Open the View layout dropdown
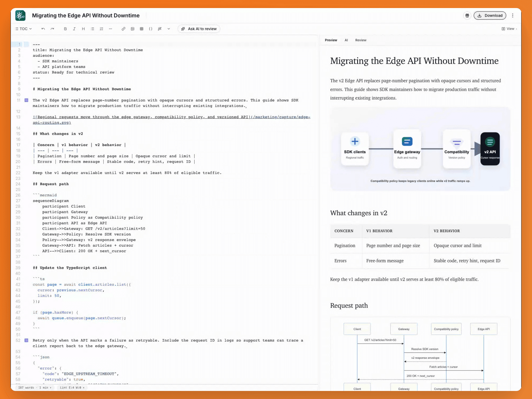Viewport: 532px width, 399px height. coord(509,29)
